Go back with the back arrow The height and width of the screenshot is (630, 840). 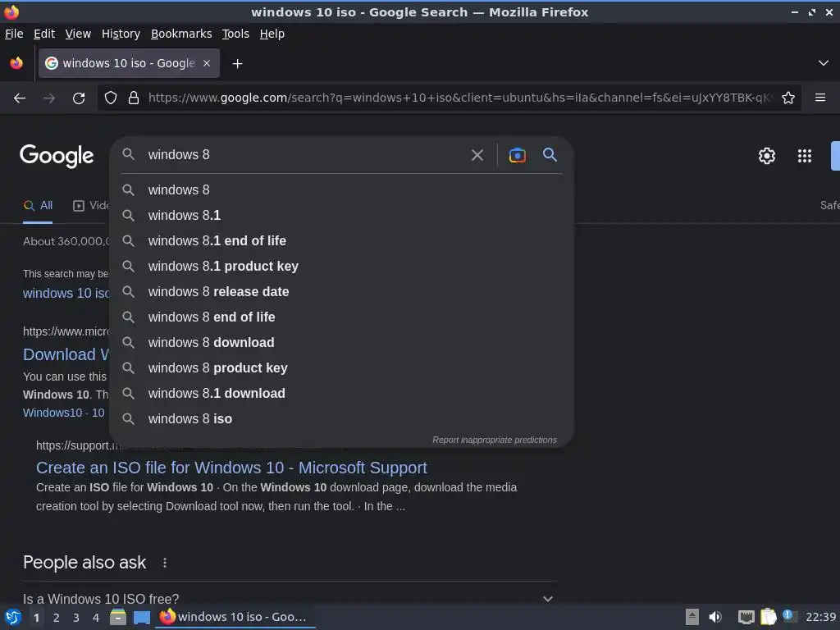click(x=20, y=98)
